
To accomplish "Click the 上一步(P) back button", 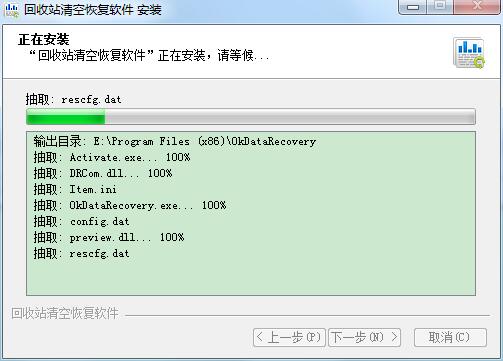I will [x=289, y=337].
